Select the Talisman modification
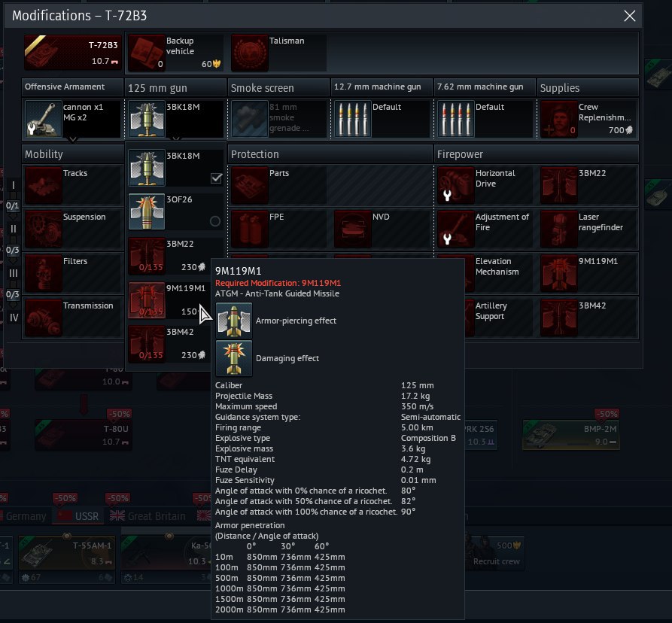672x623 pixels. [x=278, y=53]
